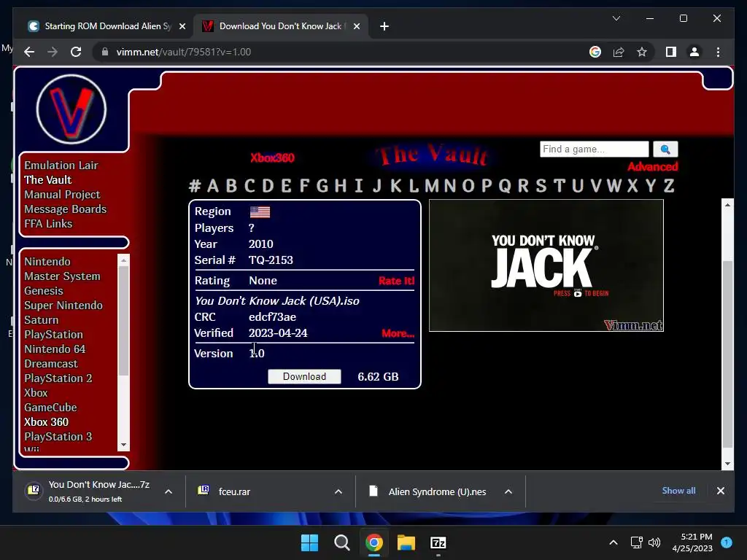This screenshot has height=560, width=747.
Task: Close the Download You Don't Know Jack tab
Action: click(x=356, y=26)
